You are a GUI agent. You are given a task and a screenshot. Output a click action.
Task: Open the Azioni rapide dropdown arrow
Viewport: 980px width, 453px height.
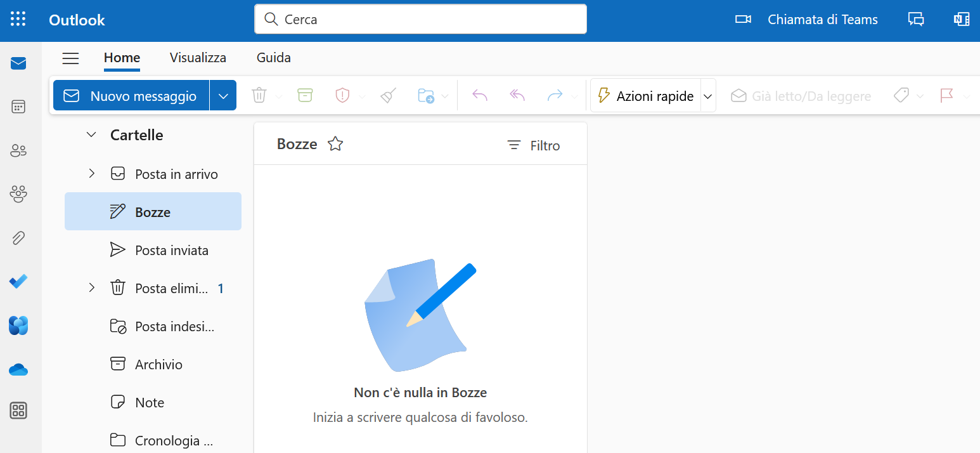[708, 96]
